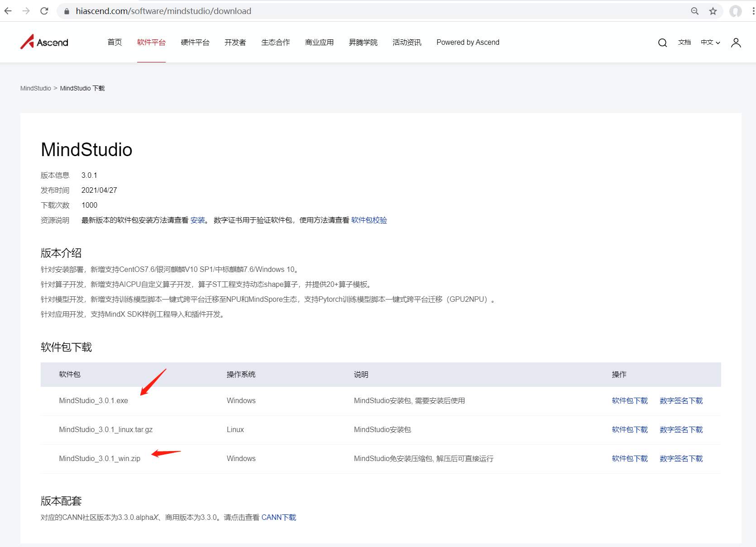Select the 软件平台 nav tab
Screen dimensions: 756x547
151,42
